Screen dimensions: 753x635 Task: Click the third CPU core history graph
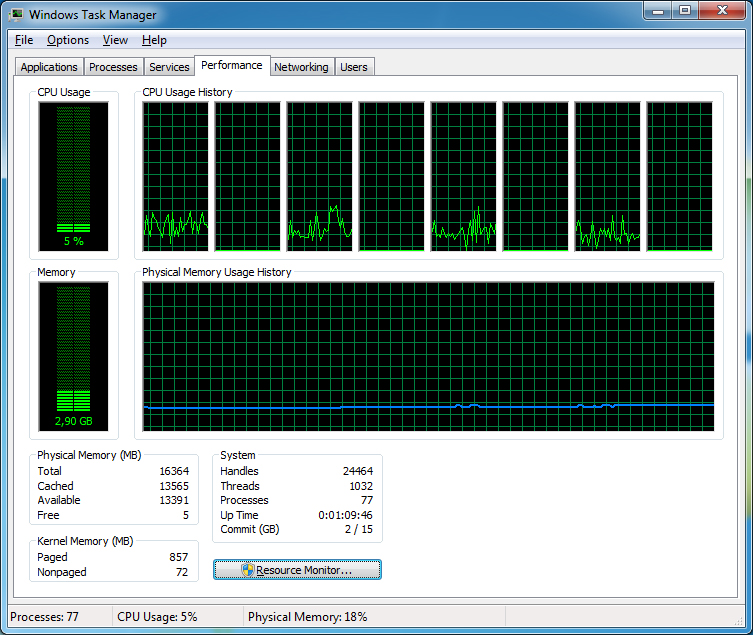[320, 176]
